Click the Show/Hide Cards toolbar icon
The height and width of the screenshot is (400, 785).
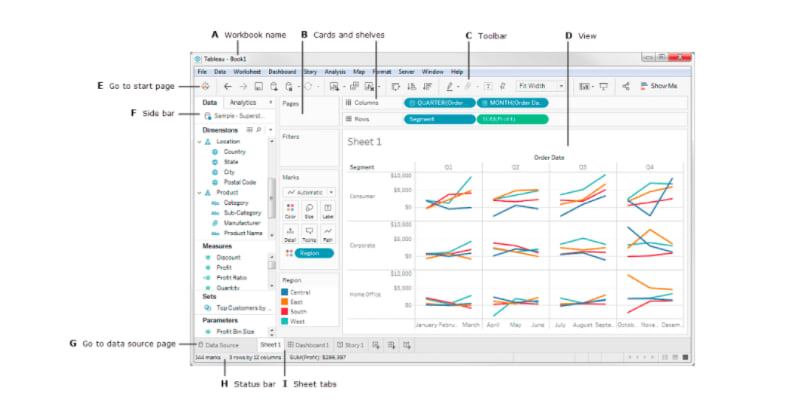[x=584, y=86]
